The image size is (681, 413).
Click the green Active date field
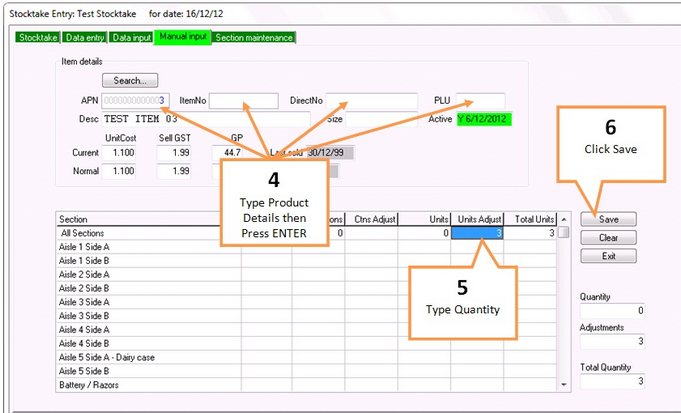(x=484, y=119)
